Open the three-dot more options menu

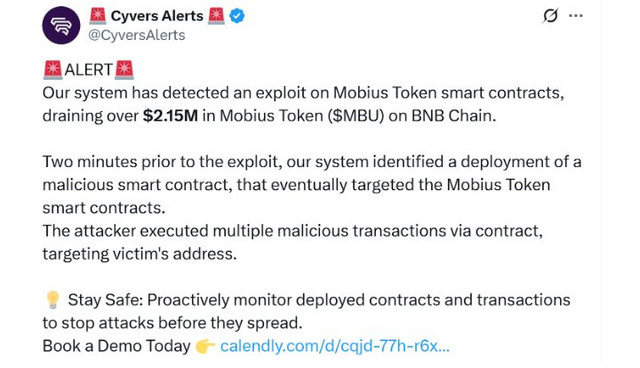pyautogui.click(x=576, y=16)
